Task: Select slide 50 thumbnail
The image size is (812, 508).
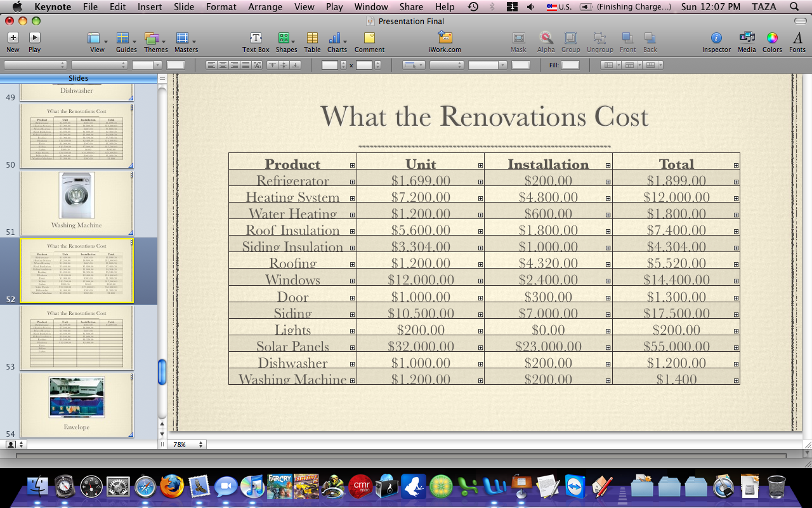Action: pos(77,135)
